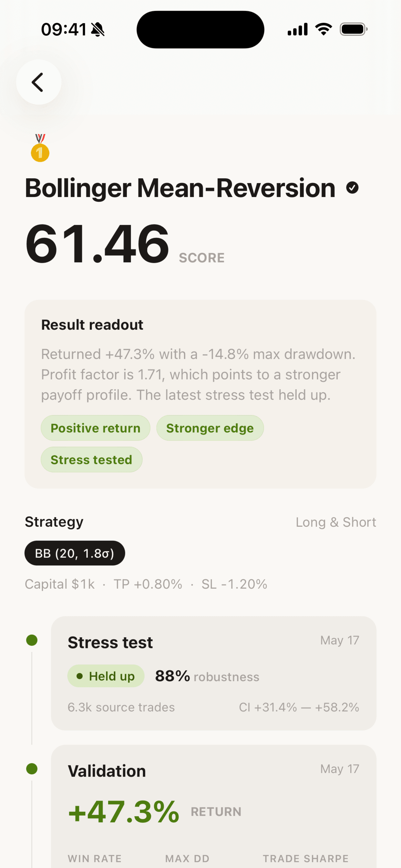
Task: Tap the muted bell icon in status bar
Action: [x=98, y=29]
